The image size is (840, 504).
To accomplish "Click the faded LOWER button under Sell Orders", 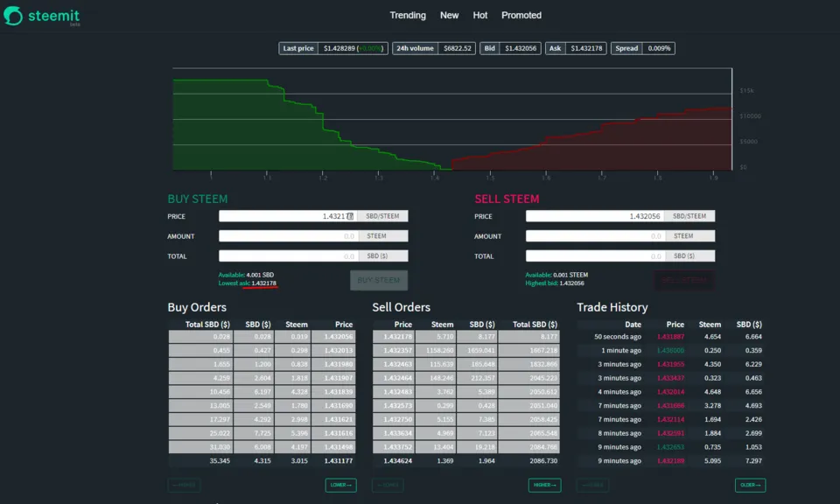I will click(388, 486).
